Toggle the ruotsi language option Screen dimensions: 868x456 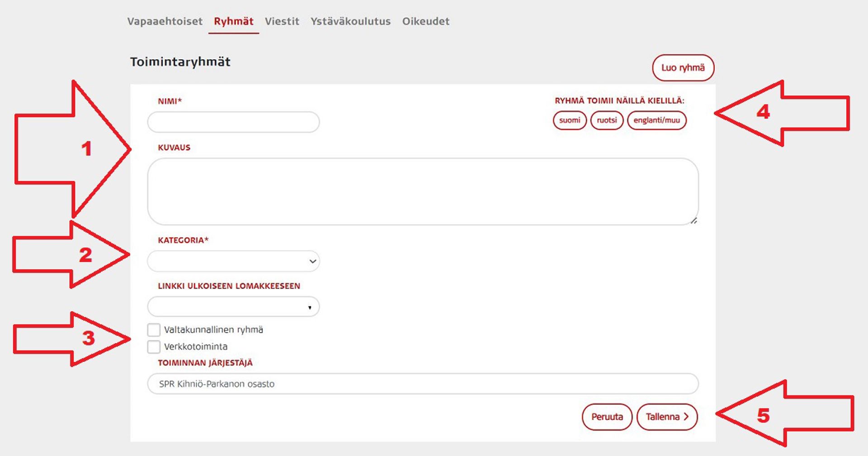click(607, 120)
